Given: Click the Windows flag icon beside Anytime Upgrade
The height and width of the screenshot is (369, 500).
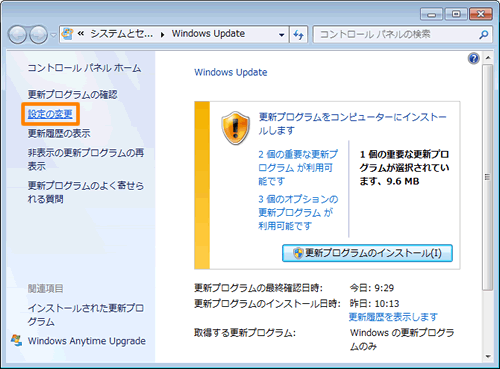Looking at the screenshot, I should [x=16, y=340].
